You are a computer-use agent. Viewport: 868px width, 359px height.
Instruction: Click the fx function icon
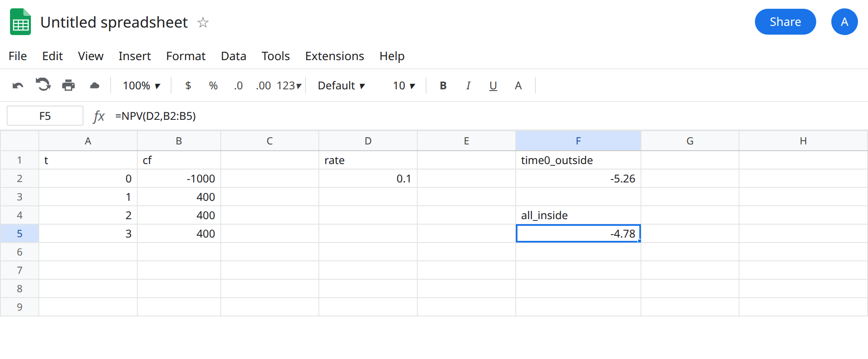pyautogui.click(x=99, y=116)
